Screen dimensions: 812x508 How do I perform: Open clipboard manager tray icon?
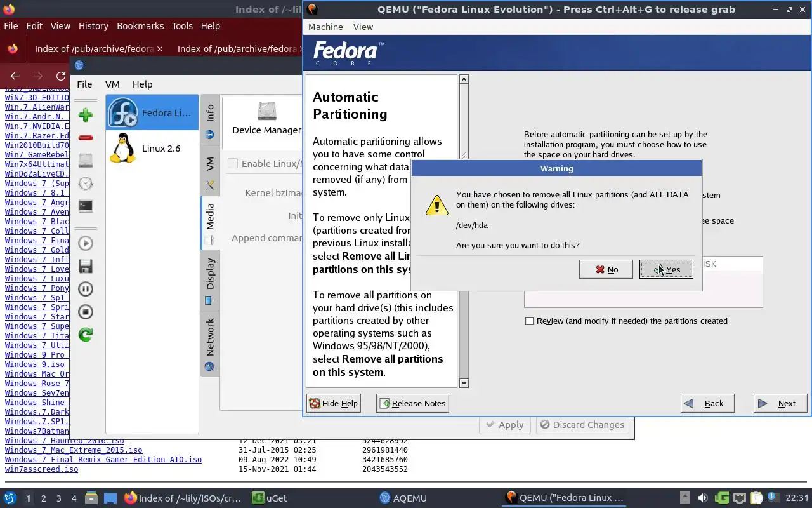756,498
